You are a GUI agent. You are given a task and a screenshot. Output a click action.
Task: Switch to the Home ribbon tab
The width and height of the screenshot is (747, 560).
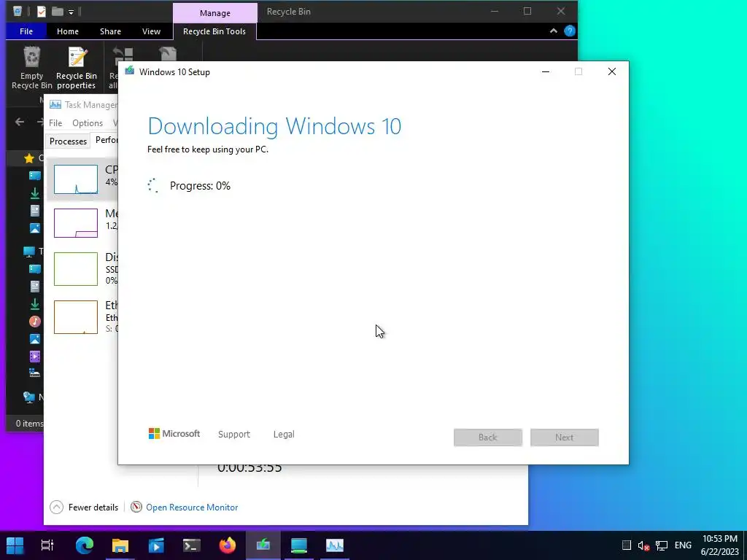click(68, 31)
